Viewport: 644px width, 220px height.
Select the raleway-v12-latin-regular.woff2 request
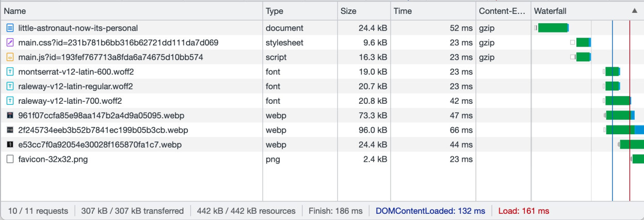pos(322,86)
